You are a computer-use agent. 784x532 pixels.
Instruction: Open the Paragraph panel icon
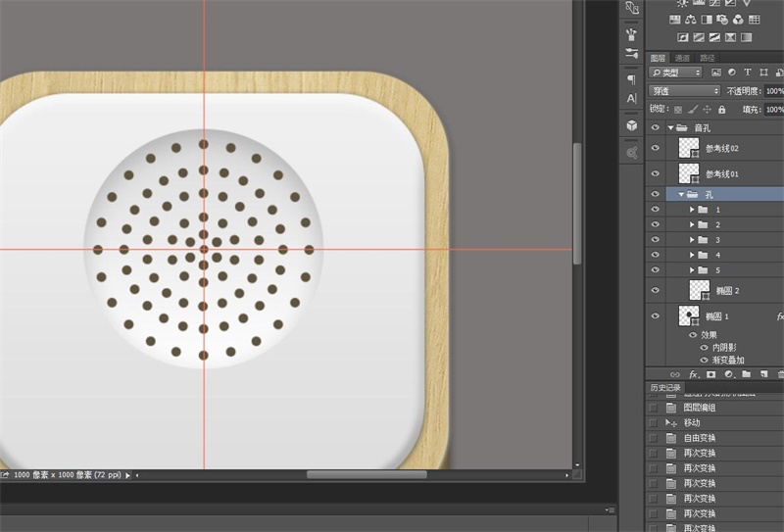click(x=631, y=78)
